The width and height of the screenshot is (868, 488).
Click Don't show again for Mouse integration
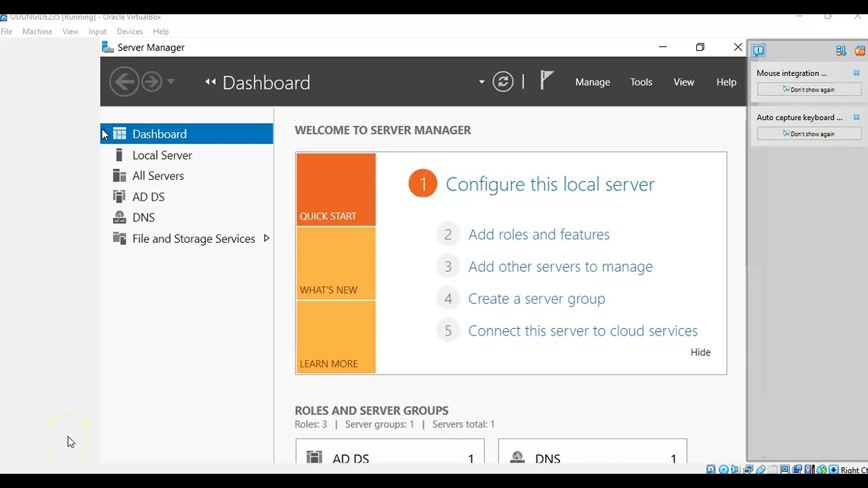809,89
